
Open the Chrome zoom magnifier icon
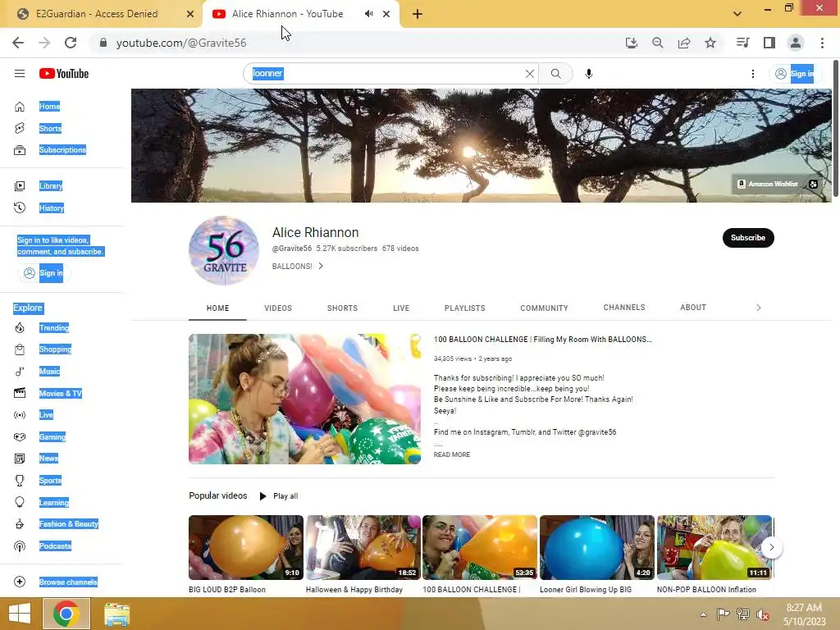[x=657, y=43]
